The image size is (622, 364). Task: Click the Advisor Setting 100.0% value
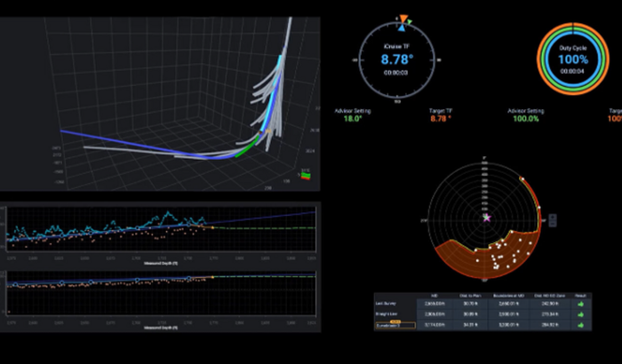click(528, 117)
